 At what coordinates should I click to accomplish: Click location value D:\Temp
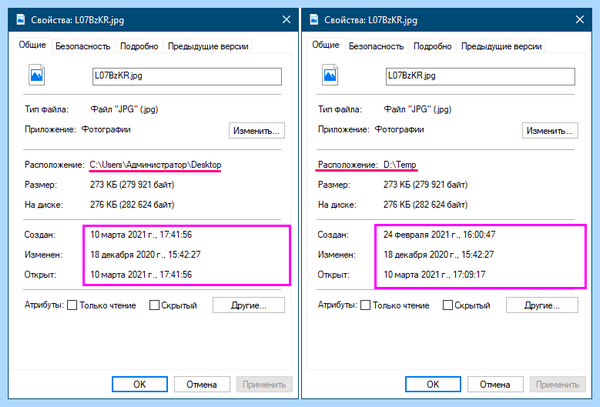[399, 165]
